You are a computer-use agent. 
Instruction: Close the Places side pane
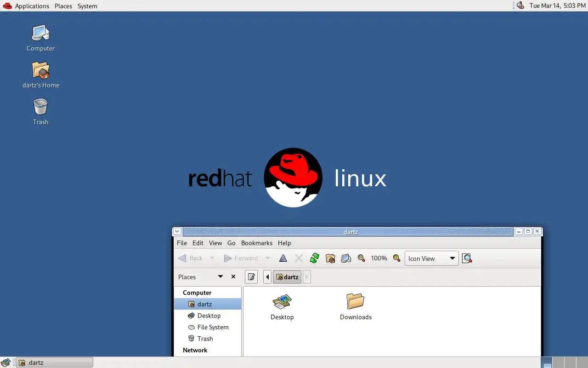(233, 277)
